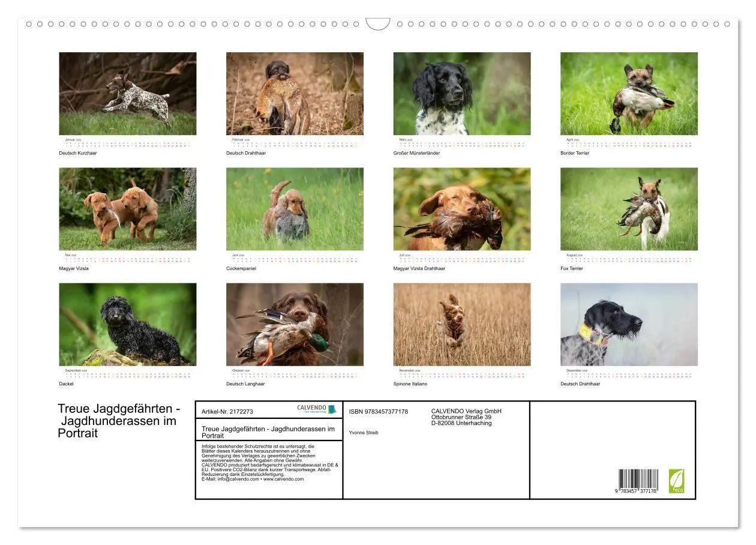Image resolution: width=756 pixels, height=545 pixels.
Task: Click the 'Deutsch Kurzhaar' caption
Action: click(x=78, y=153)
